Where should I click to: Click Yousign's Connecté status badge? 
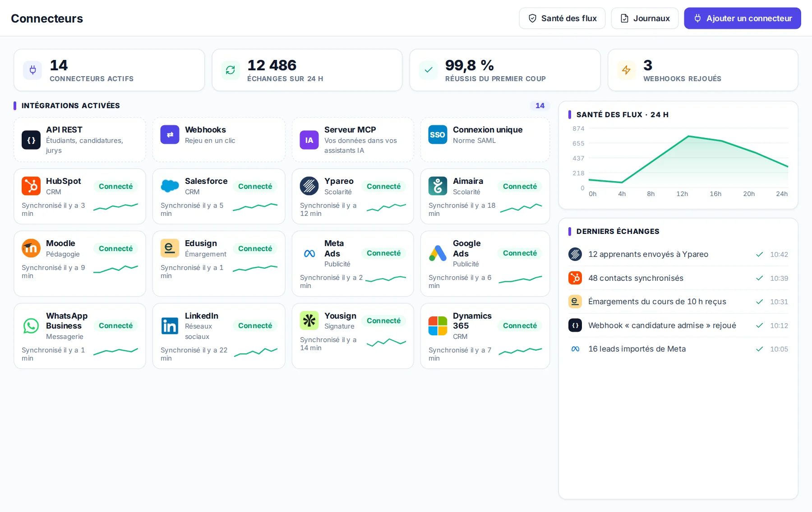(x=384, y=320)
